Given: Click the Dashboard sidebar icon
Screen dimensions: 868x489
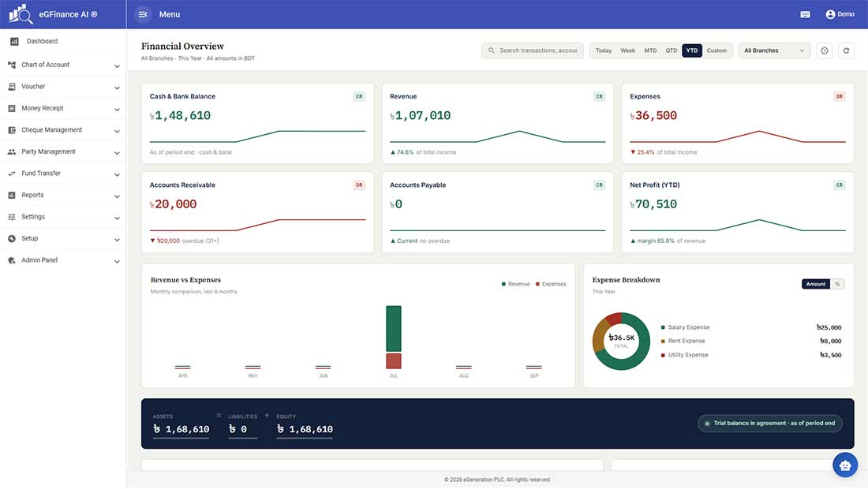Looking at the screenshot, I should [14, 42].
